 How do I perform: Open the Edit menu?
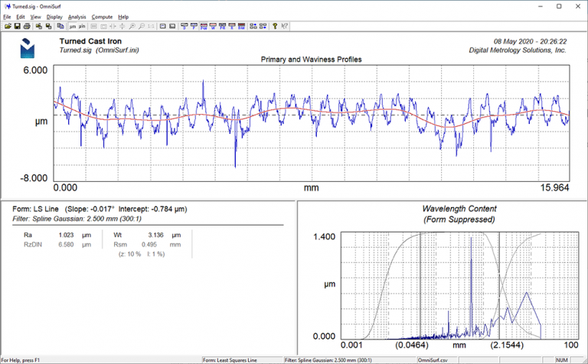coord(21,17)
